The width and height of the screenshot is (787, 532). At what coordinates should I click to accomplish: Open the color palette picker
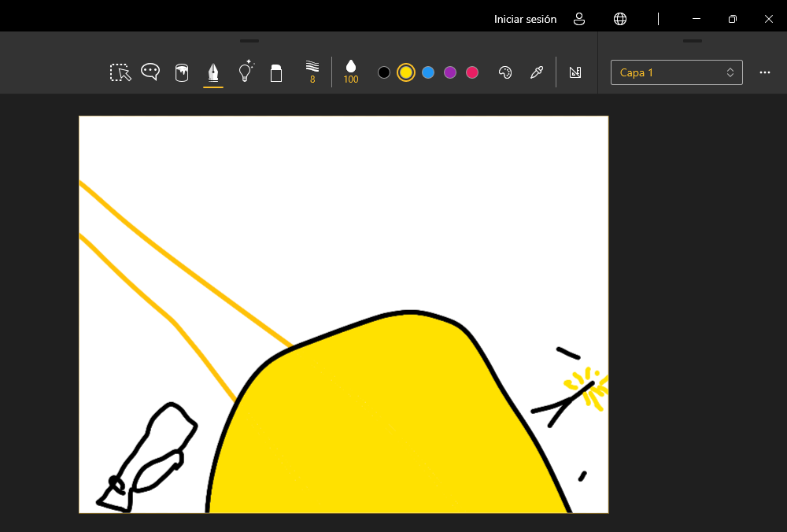pos(505,72)
